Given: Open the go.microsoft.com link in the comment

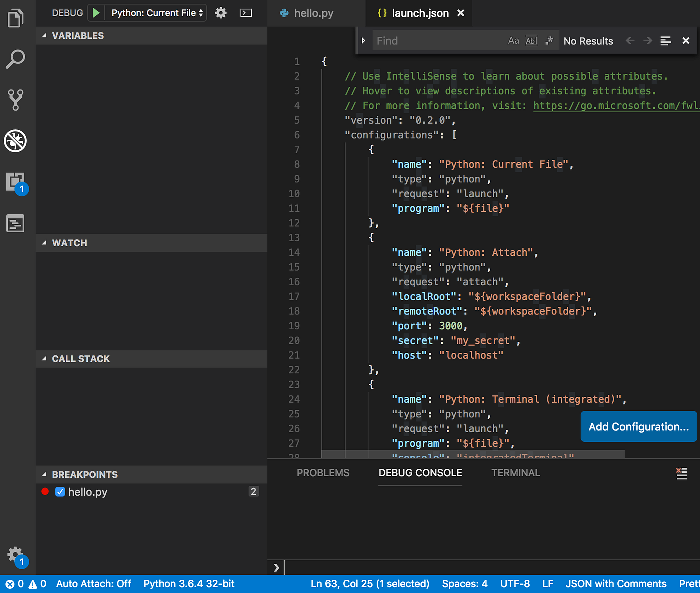Looking at the screenshot, I should [615, 105].
